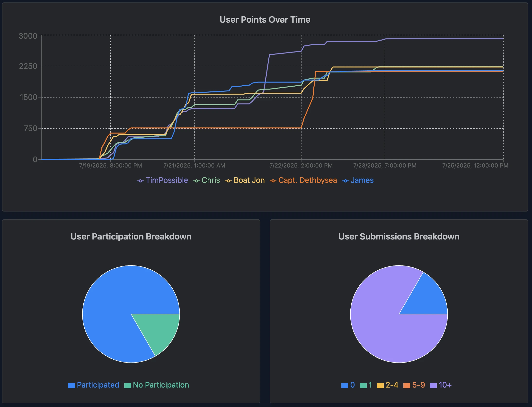This screenshot has width=532, height=407.
Task: Click the User Submissions Breakdown heading
Action: pos(399,236)
